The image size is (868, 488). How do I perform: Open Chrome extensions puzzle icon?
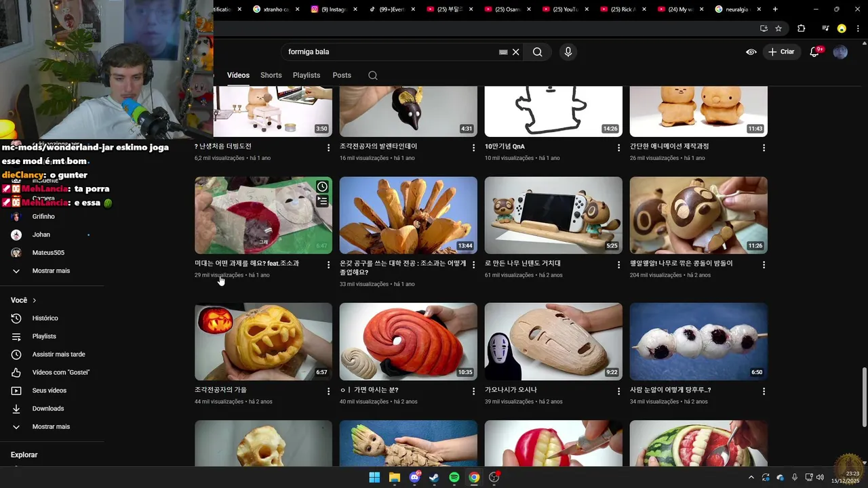(x=802, y=28)
